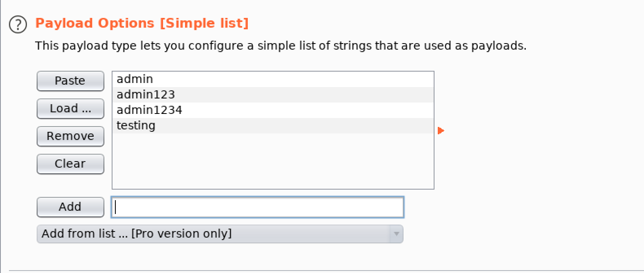Image resolution: width=644 pixels, height=273 pixels.
Task: Select the admin1234 payload entry
Action: (x=273, y=110)
